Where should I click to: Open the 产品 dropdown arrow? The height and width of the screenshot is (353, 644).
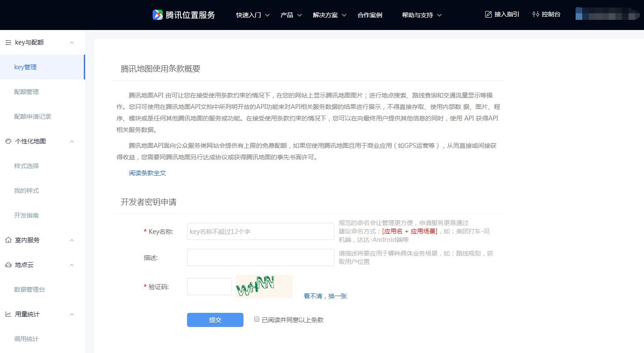(x=300, y=15)
